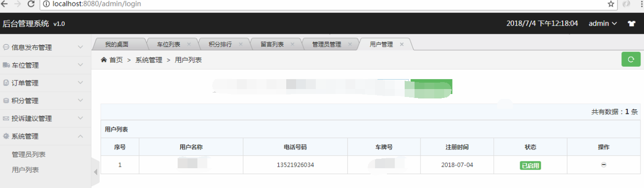
Task: Reload the page with the browser refresh icon
Action: pyautogui.click(x=31, y=4)
